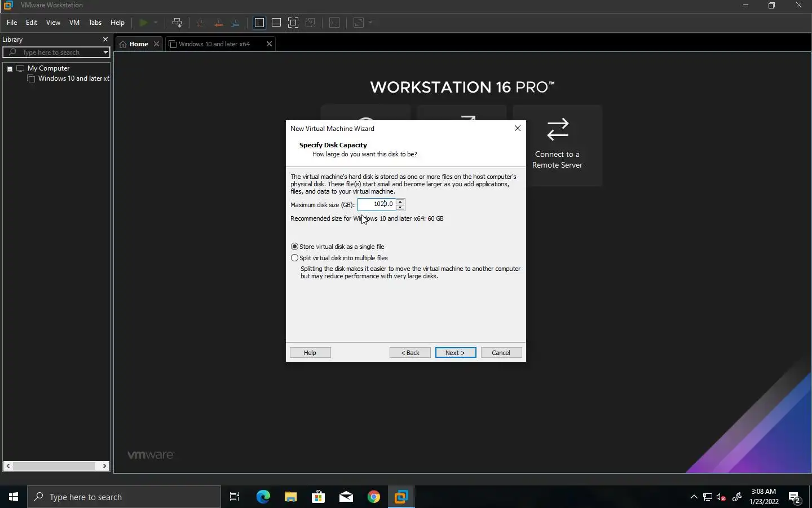Click the VMware Workstation taskbar icon

pos(401,497)
